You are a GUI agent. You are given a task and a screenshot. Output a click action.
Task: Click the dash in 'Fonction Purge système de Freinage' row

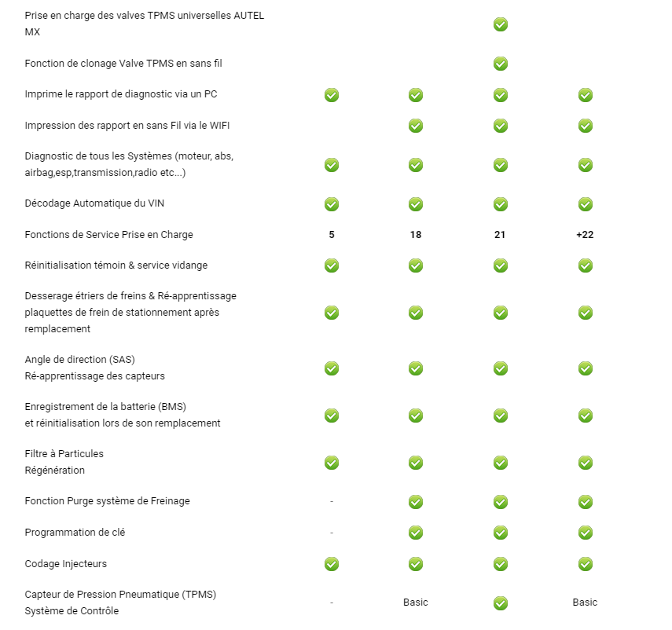pos(332,501)
